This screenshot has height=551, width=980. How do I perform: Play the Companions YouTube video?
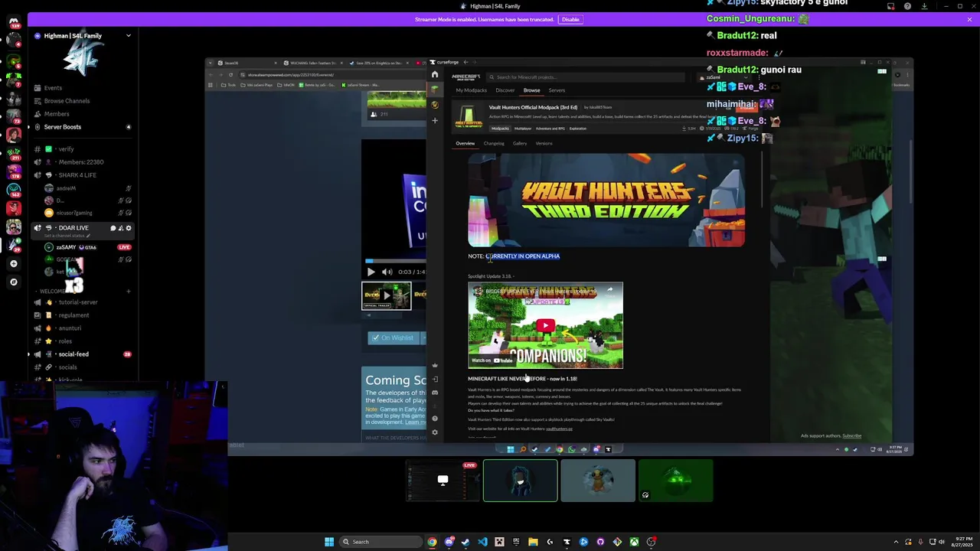[545, 325]
